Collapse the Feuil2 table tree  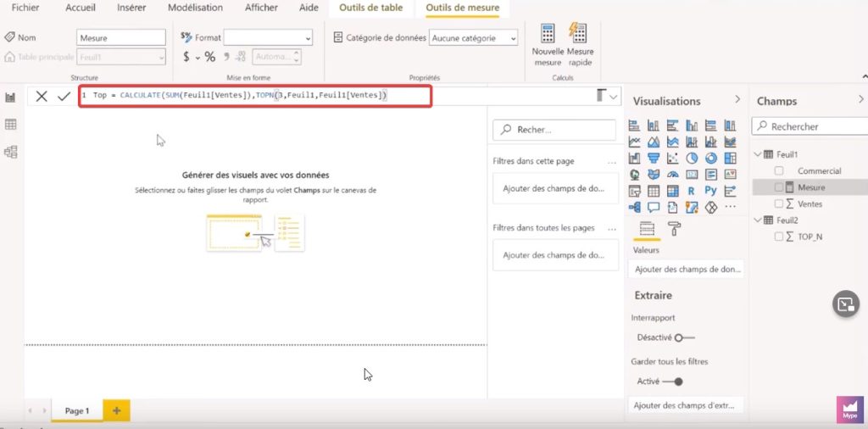[758, 220]
